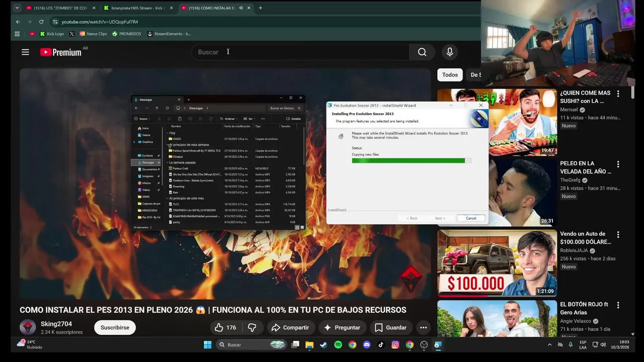The width and height of the screenshot is (644, 362).
Task: Open the Mernuel sushi video thumbnail
Action: [x=497, y=122]
